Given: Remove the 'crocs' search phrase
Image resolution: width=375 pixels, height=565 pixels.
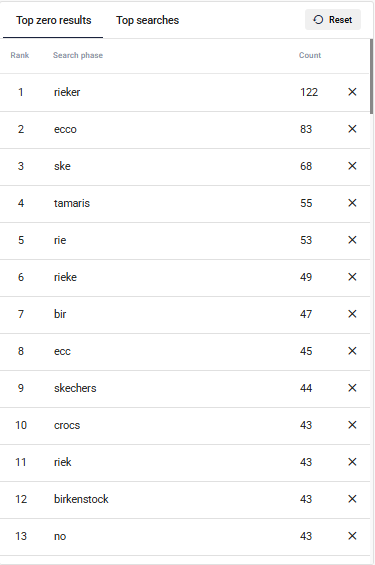Looking at the screenshot, I should tap(352, 425).
